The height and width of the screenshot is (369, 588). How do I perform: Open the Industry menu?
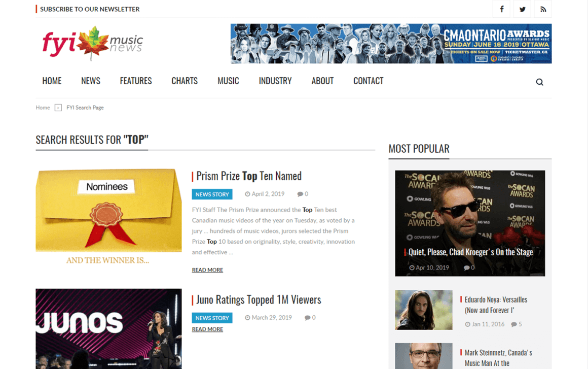click(x=275, y=81)
